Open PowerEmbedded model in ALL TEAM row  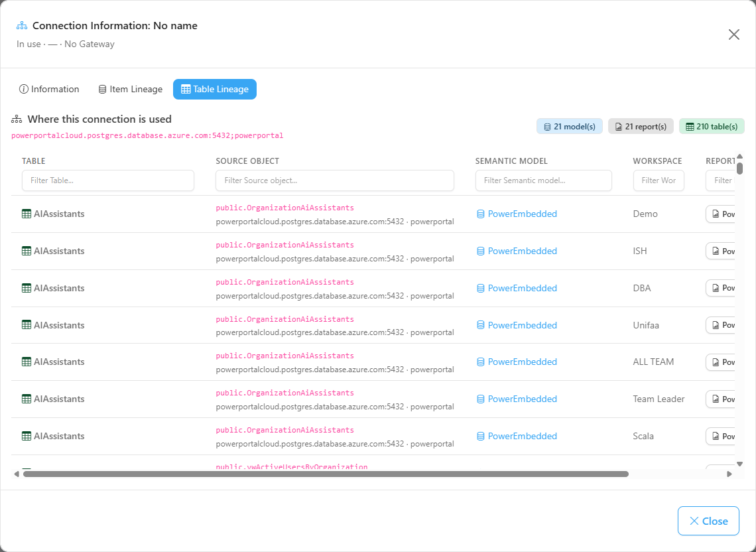[x=522, y=362]
